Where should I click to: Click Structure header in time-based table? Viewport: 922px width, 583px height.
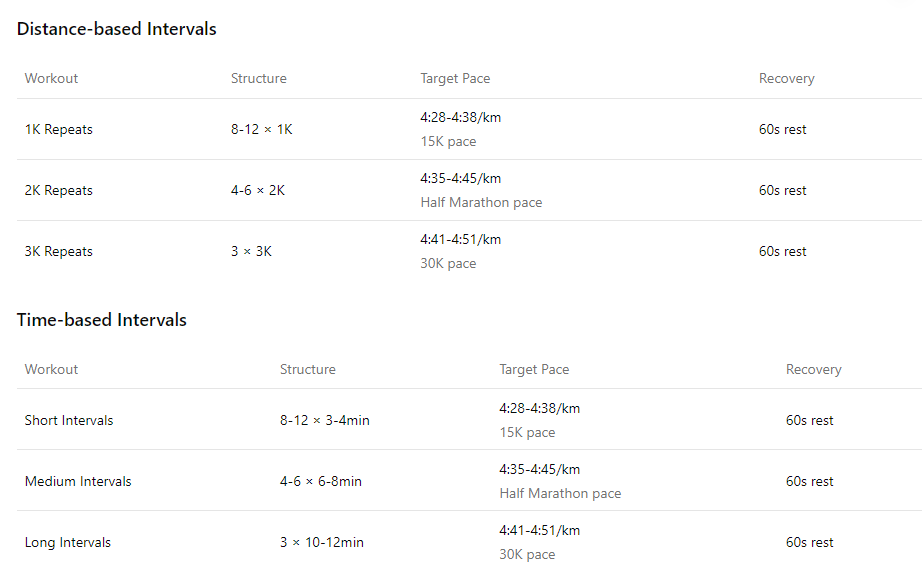[x=308, y=369]
